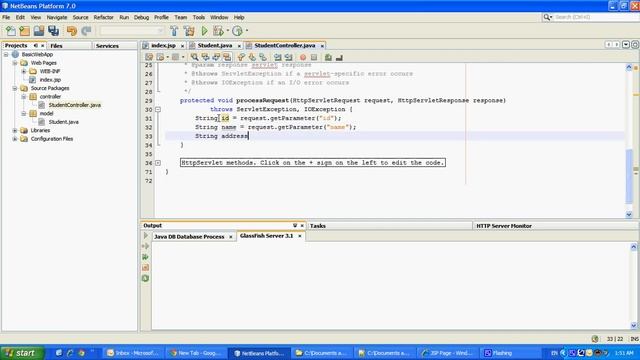Expand the Configuration Files node
The image size is (640, 360).
(15, 139)
